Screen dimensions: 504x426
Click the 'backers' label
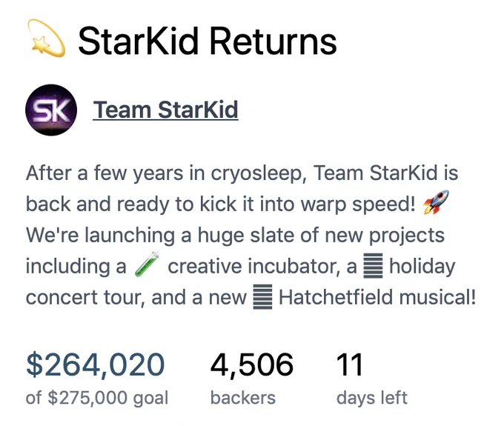click(x=243, y=398)
